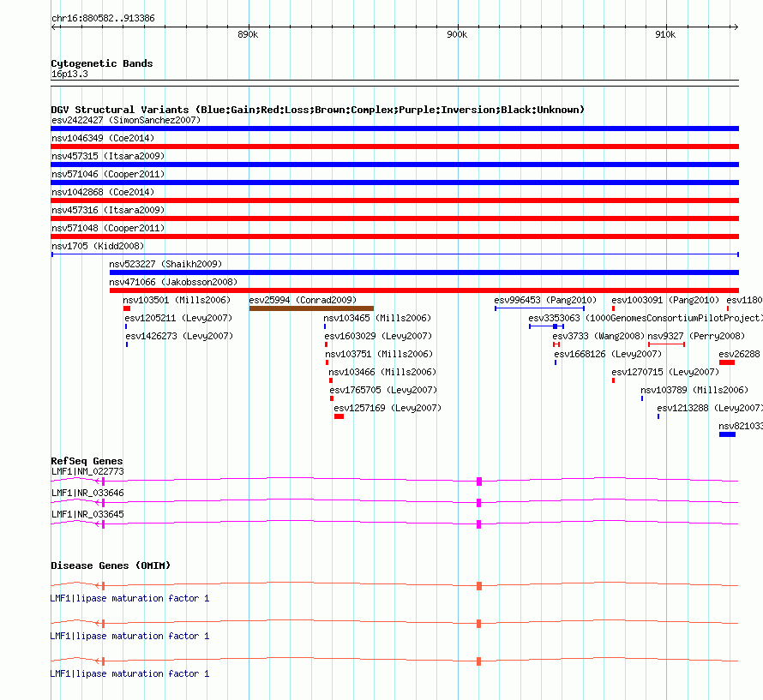Open the esv1205211 (Levy2007) label
The image size is (763, 700).
point(178,318)
